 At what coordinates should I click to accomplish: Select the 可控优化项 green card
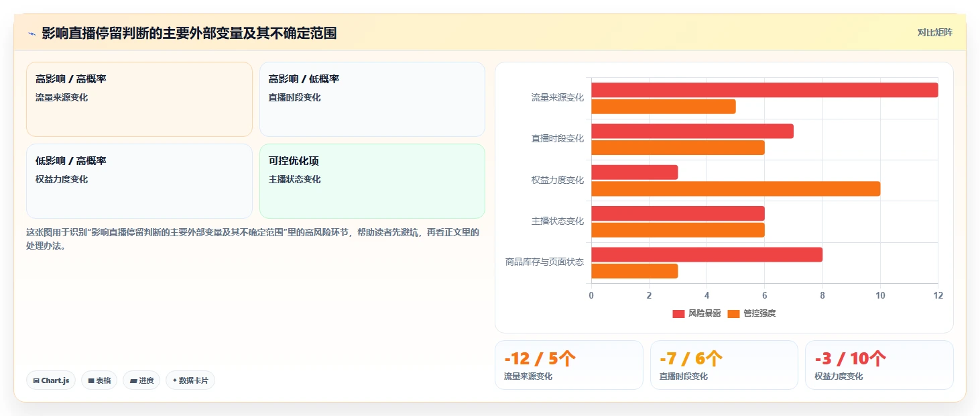372,181
